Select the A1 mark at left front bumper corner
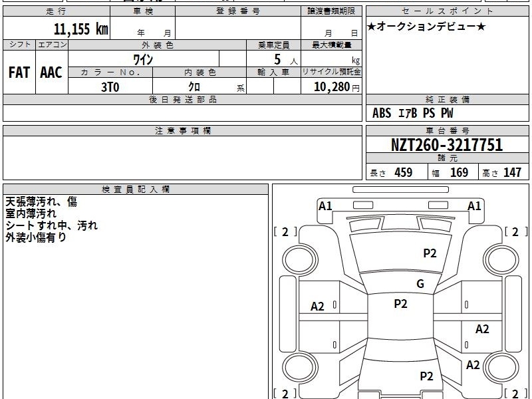The width and height of the screenshot is (532, 399). click(325, 206)
